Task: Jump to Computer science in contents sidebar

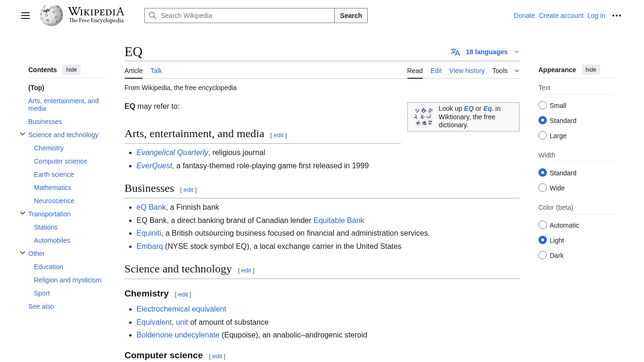Action: click(x=60, y=161)
